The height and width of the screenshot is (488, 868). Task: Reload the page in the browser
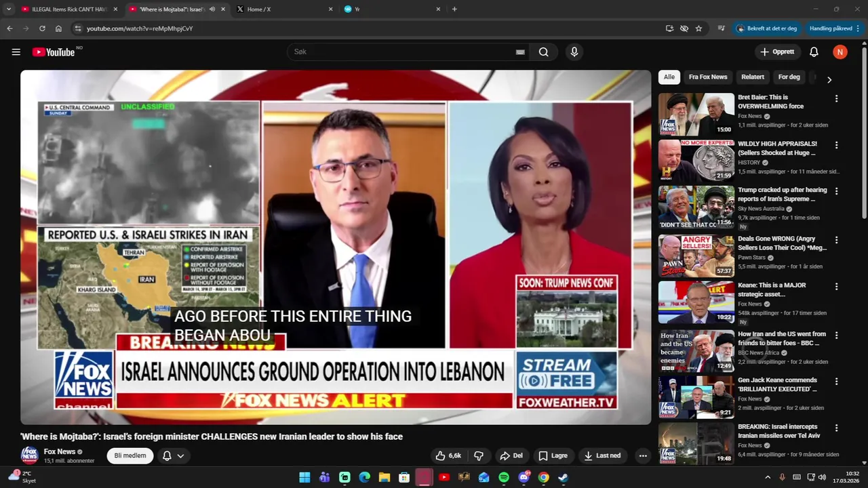click(x=42, y=28)
